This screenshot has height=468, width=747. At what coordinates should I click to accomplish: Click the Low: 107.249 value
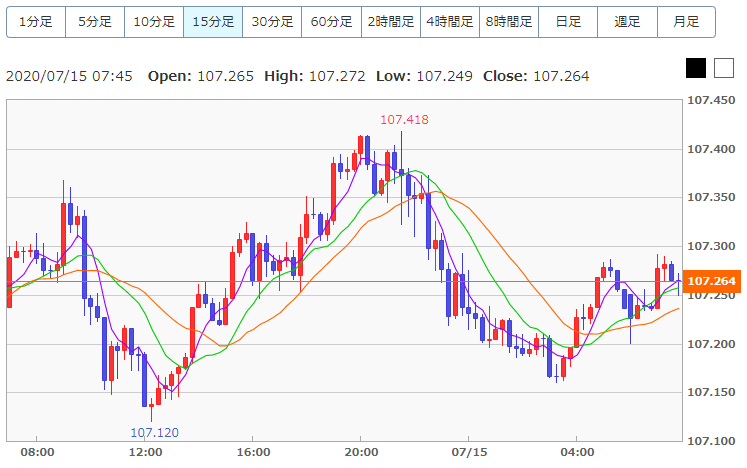click(x=424, y=76)
